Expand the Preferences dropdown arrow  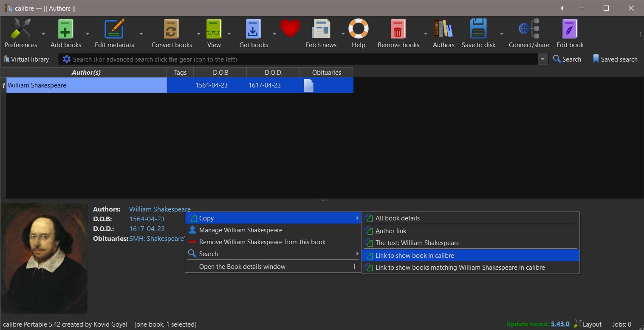(43, 34)
